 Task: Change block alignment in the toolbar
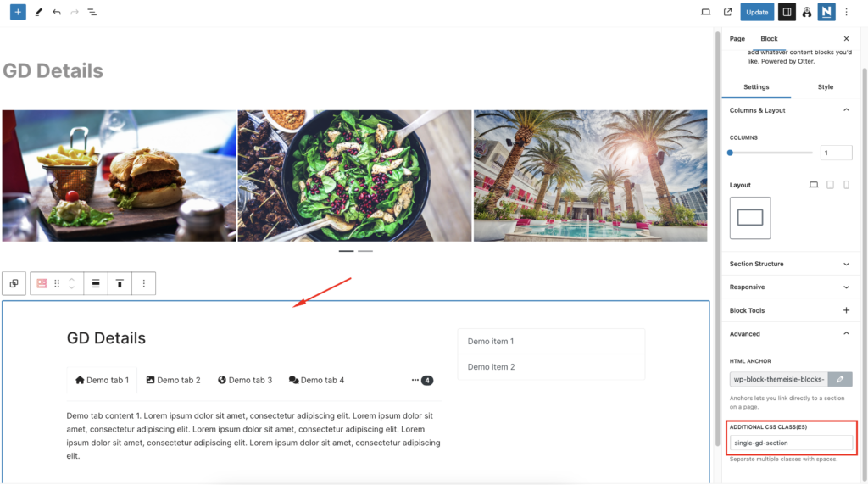pos(96,283)
